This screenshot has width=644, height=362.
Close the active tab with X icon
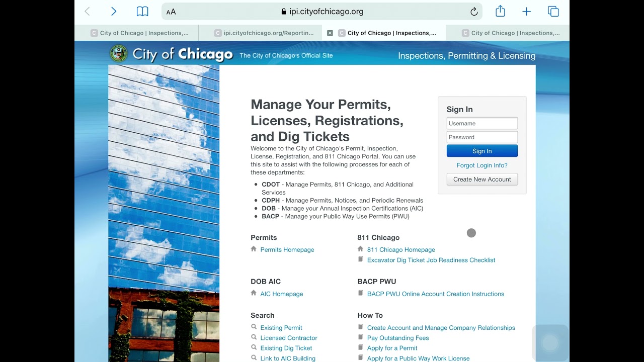point(330,33)
